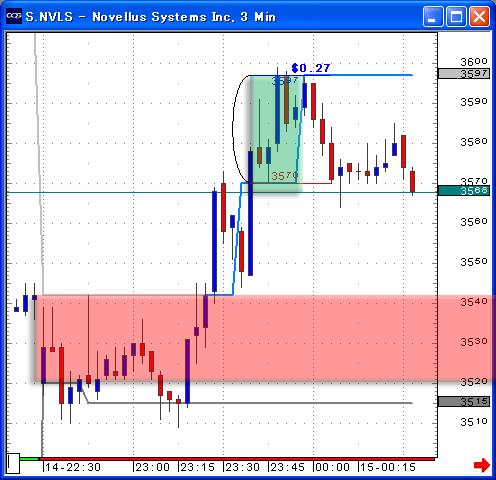Click the 14-22:30 time axis label
The image size is (496, 480).
click(73, 467)
